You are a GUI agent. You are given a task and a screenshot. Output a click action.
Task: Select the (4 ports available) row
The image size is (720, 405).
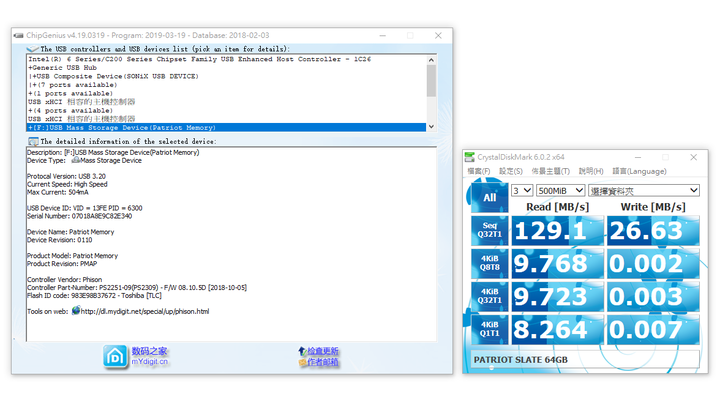(226, 111)
